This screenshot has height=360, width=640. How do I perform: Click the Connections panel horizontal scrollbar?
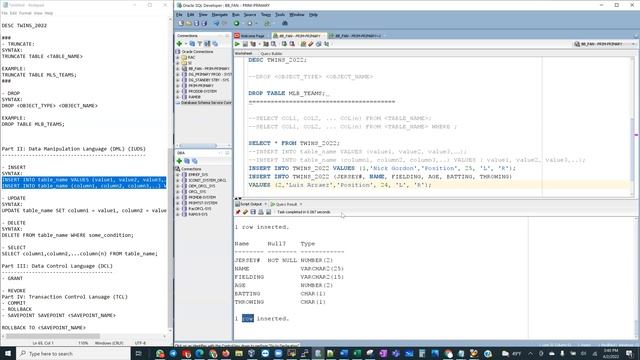pyautogui.click(x=198, y=146)
